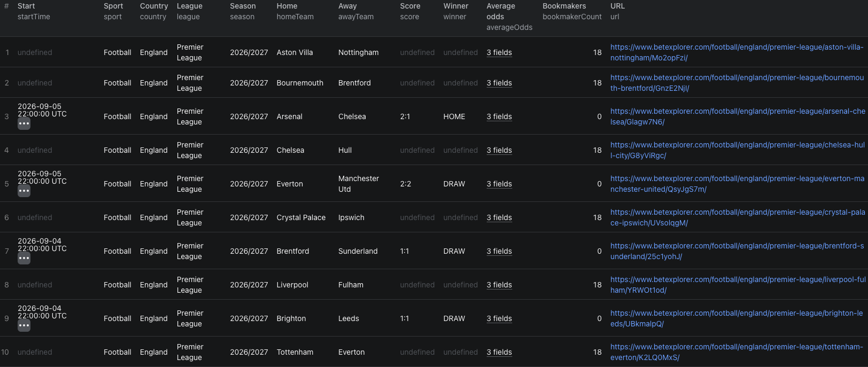Open the brentford-sunderland betexplorer URL
This screenshot has width=868, height=367.
coord(737,251)
